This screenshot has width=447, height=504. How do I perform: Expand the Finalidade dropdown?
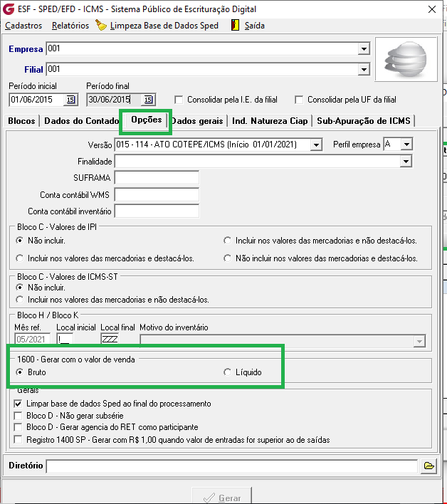406,162
